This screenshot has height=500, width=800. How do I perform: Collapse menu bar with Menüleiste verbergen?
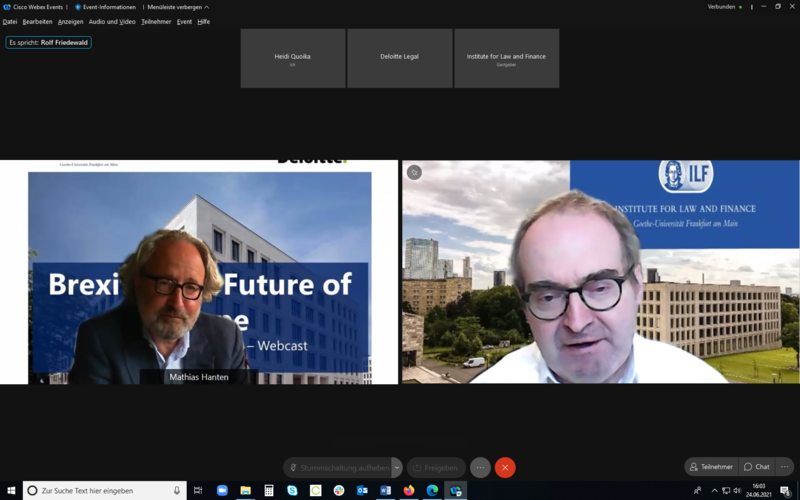[x=178, y=7]
